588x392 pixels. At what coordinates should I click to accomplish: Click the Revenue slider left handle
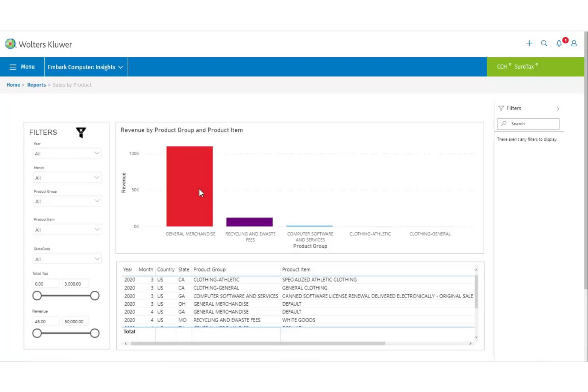coord(37,333)
